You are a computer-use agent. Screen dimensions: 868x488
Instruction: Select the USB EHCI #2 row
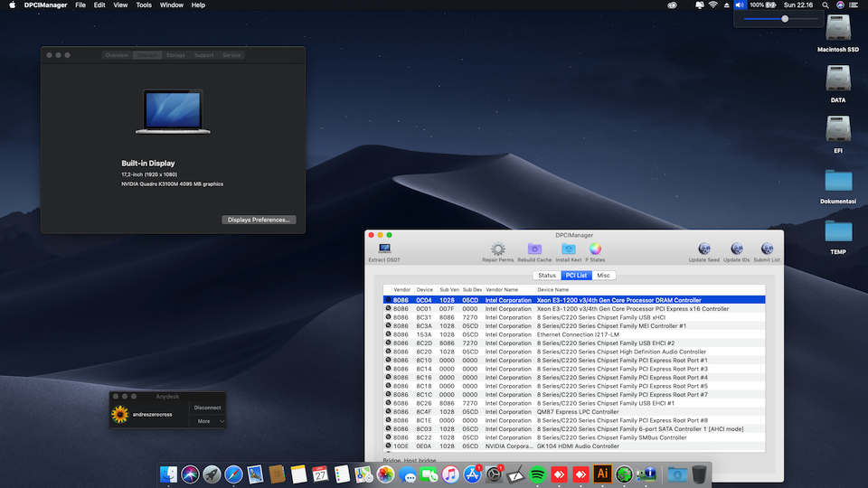[574, 343]
